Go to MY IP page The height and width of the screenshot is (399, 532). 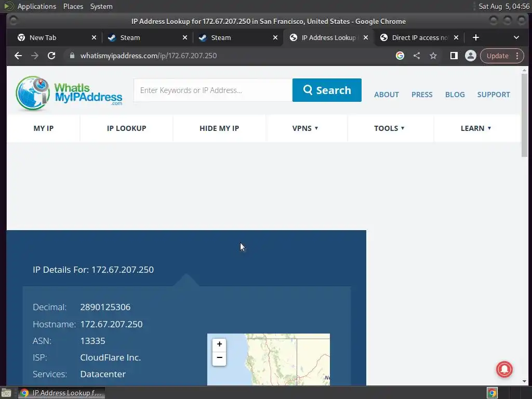(44, 128)
